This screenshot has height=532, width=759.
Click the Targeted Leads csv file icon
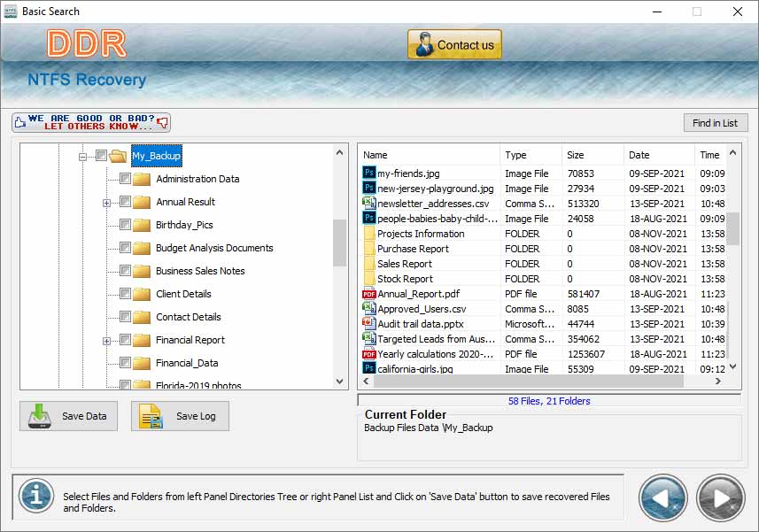tap(368, 338)
